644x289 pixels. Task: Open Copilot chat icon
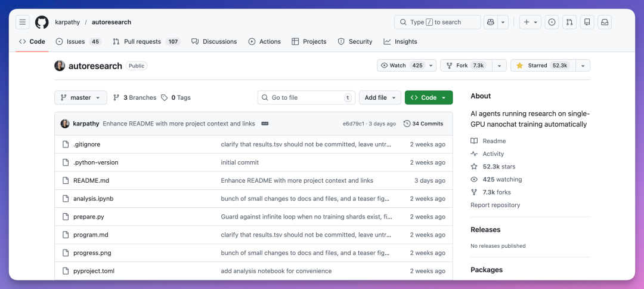coord(490,22)
